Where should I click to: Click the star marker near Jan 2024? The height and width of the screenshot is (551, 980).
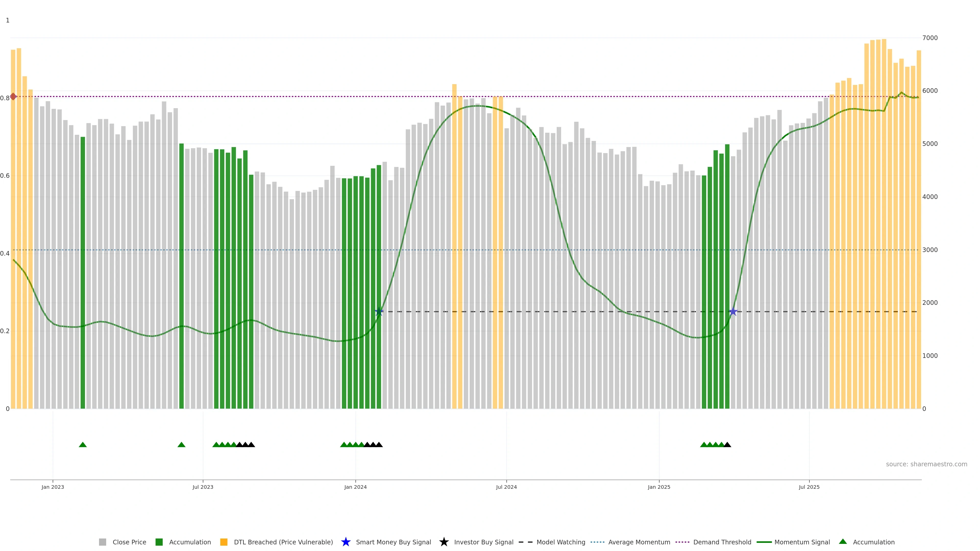pos(379,312)
